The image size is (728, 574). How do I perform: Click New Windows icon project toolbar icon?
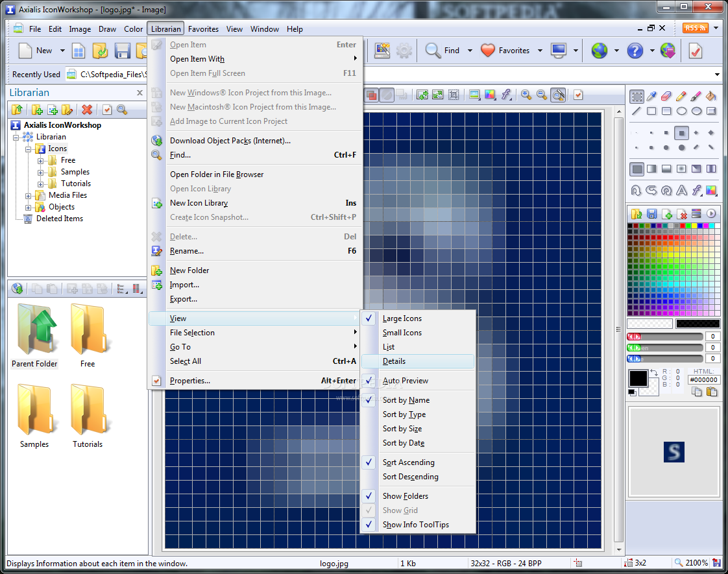point(79,51)
